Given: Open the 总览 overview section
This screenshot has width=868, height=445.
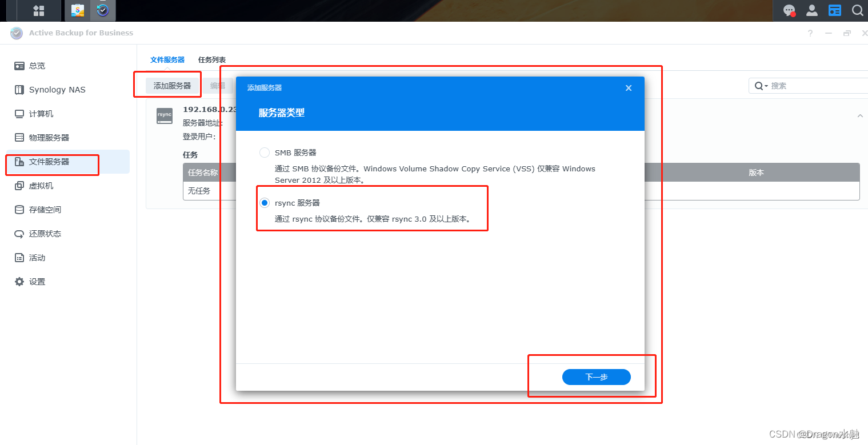Looking at the screenshot, I should click(x=35, y=65).
